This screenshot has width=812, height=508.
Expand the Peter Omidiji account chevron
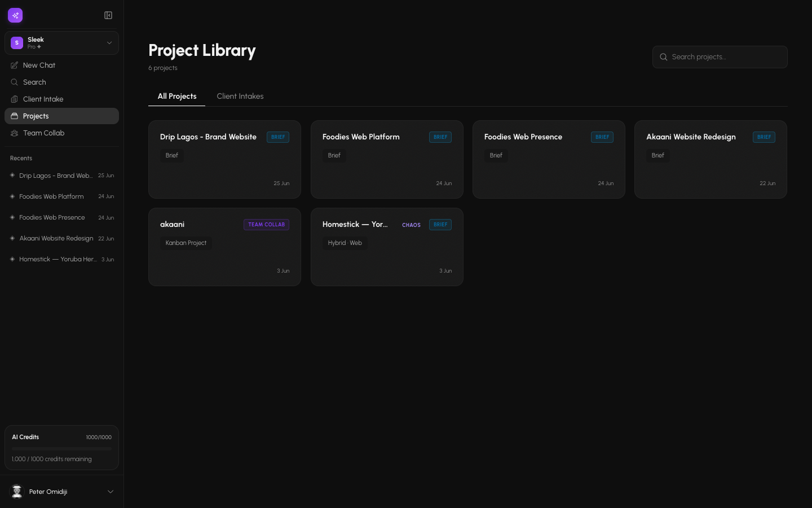click(x=111, y=492)
